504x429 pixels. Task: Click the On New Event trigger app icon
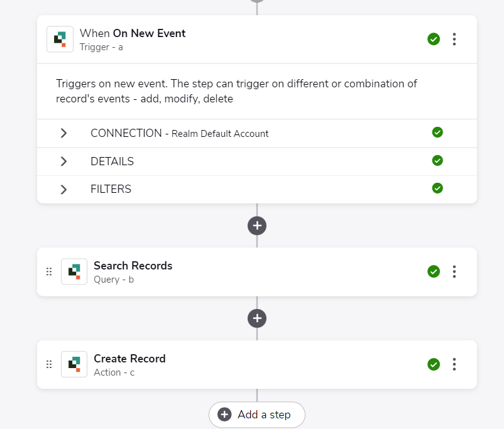[x=60, y=39]
